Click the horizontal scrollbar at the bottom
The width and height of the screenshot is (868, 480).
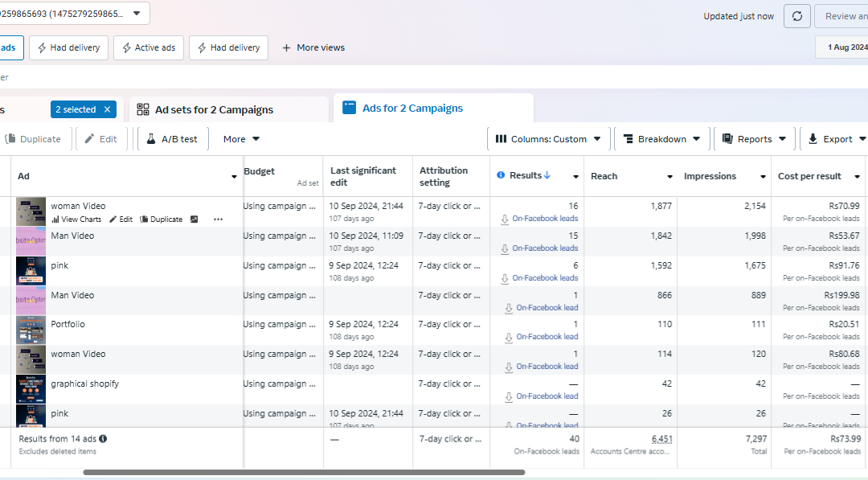tap(304, 472)
